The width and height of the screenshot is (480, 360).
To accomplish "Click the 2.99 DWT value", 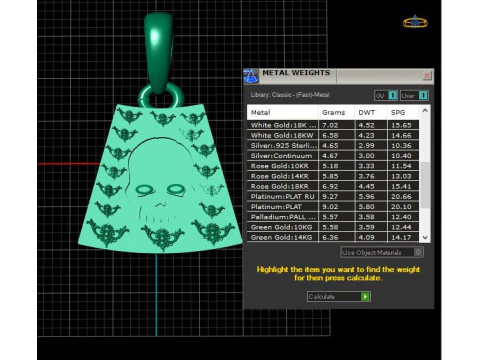I will pos(366,146).
